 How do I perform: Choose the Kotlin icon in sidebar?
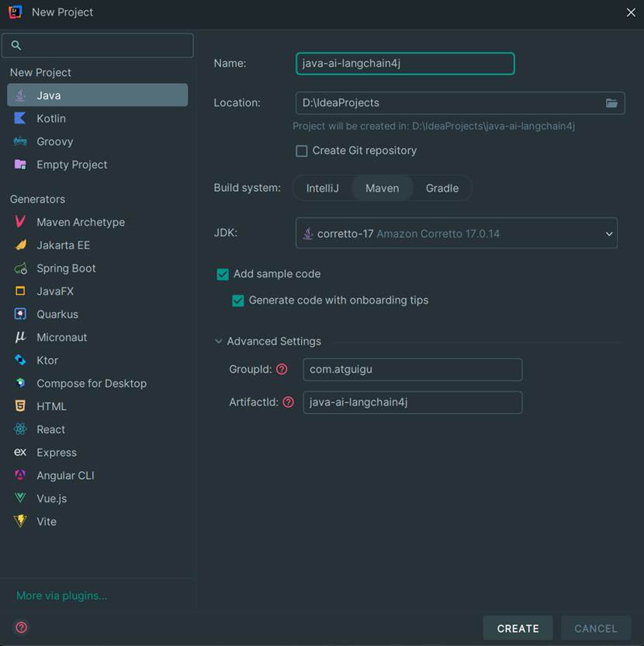click(19, 118)
